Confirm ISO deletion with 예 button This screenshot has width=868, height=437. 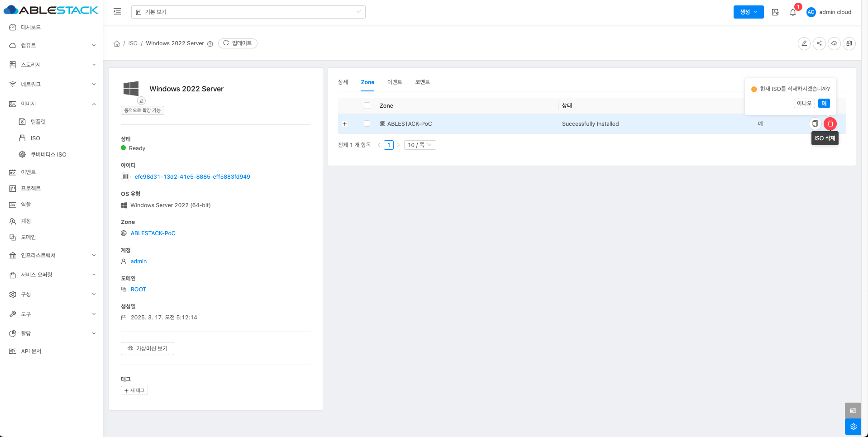pyautogui.click(x=824, y=103)
